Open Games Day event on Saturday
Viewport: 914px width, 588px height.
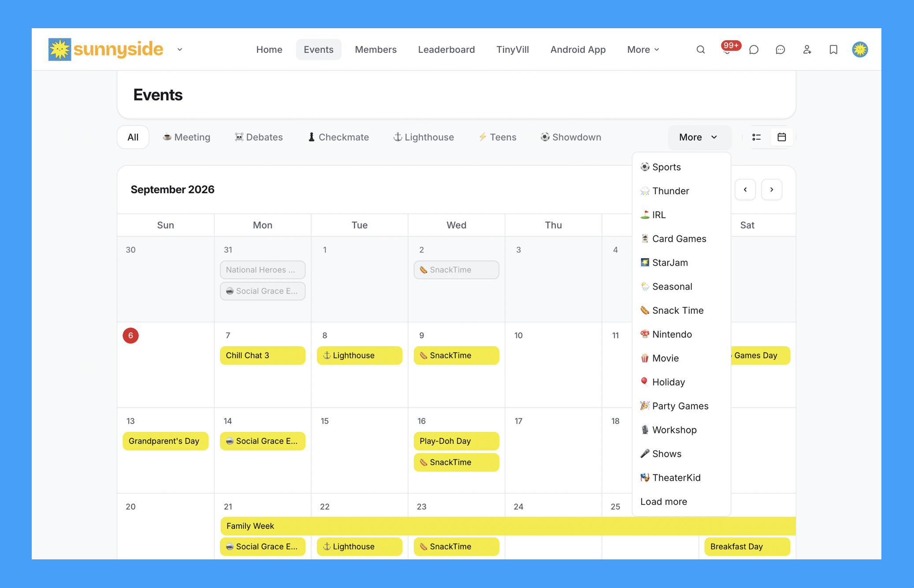click(x=761, y=355)
